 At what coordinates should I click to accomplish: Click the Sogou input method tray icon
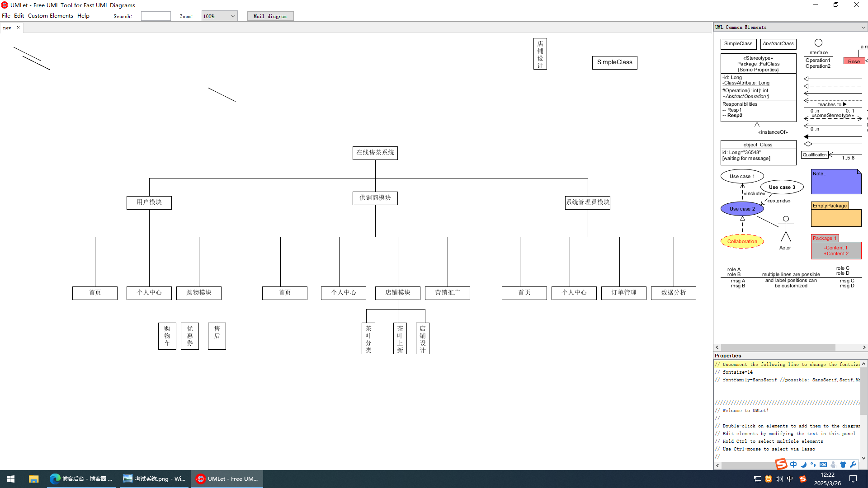(803, 479)
